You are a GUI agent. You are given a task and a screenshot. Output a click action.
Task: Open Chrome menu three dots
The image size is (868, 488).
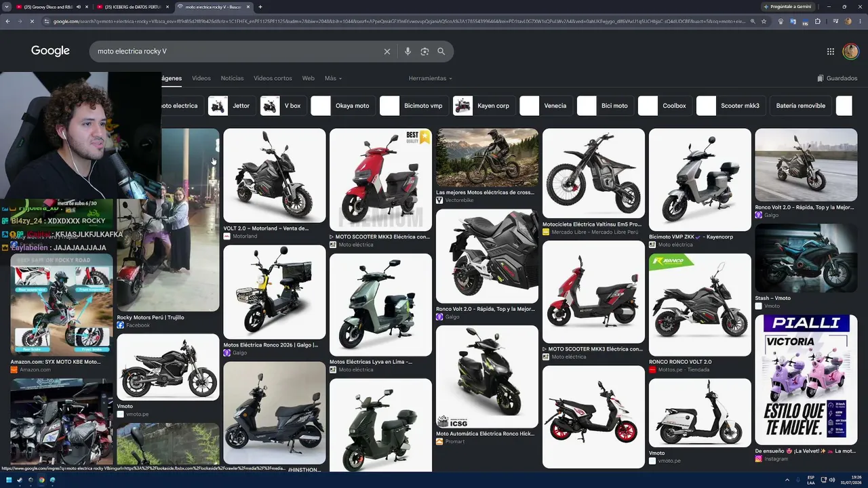pyautogui.click(x=860, y=22)
